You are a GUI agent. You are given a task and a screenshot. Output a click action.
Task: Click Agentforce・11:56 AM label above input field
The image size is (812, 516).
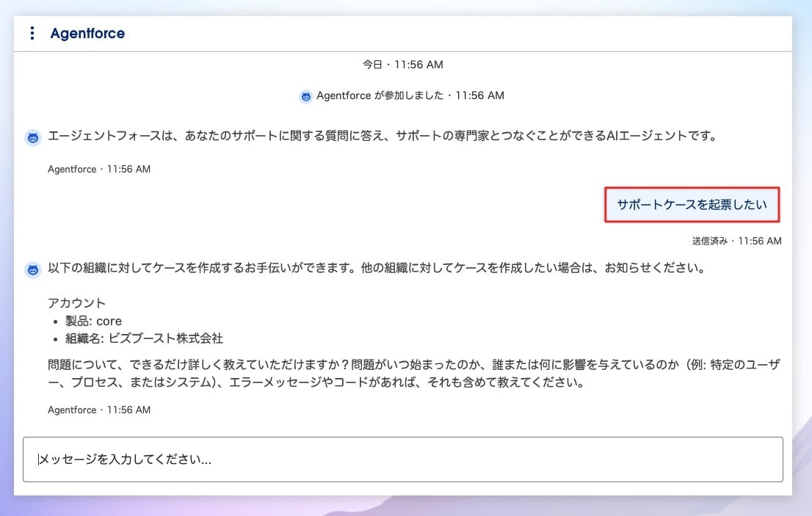pos(99,410)
